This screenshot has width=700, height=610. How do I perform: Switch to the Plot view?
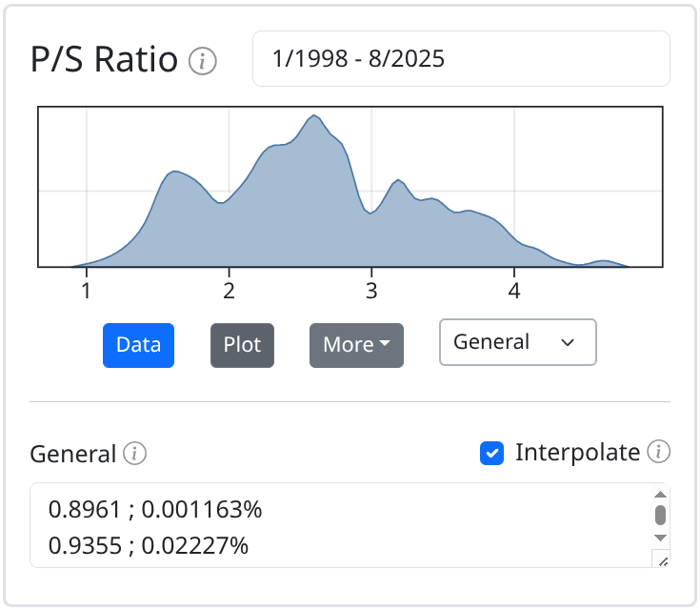coord(242,345)
